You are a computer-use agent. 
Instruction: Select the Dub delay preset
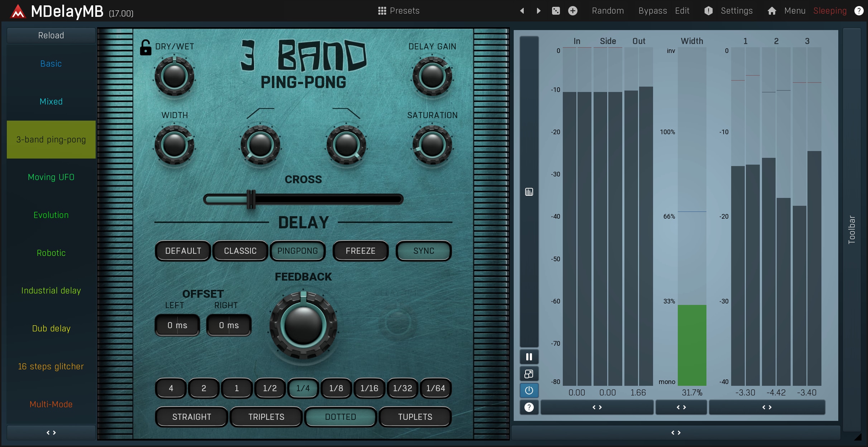(51, 329)
